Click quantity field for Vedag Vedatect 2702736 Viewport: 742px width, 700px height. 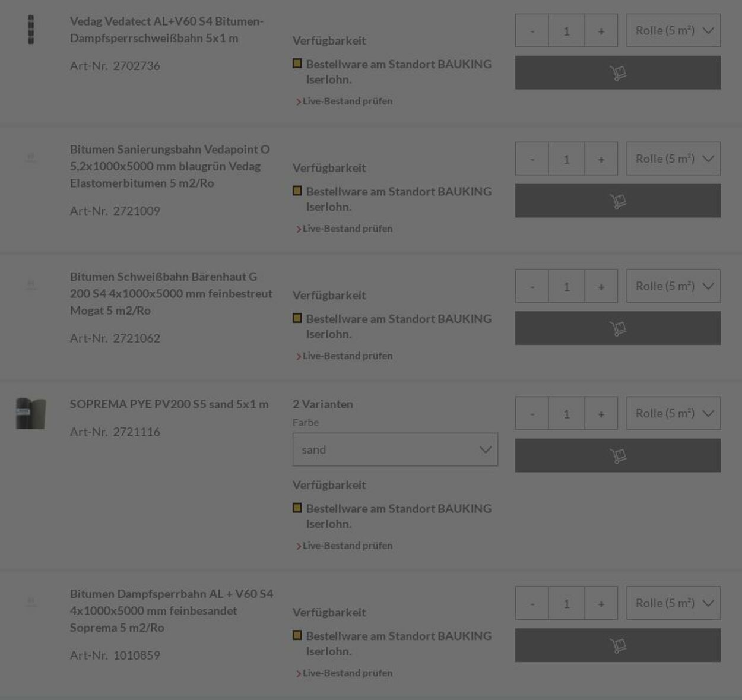[566, 31]
